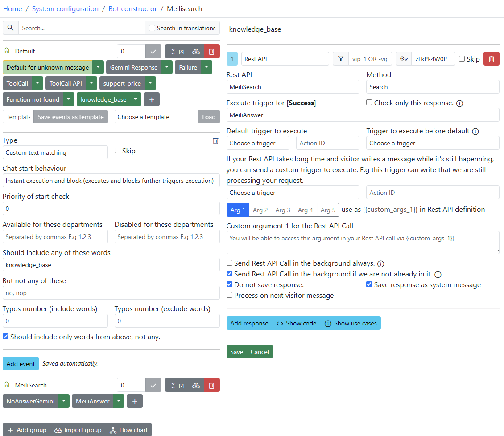Screen dimensions: 504x436
Task: Click the search magnifier icon
Action: (11, 28)
